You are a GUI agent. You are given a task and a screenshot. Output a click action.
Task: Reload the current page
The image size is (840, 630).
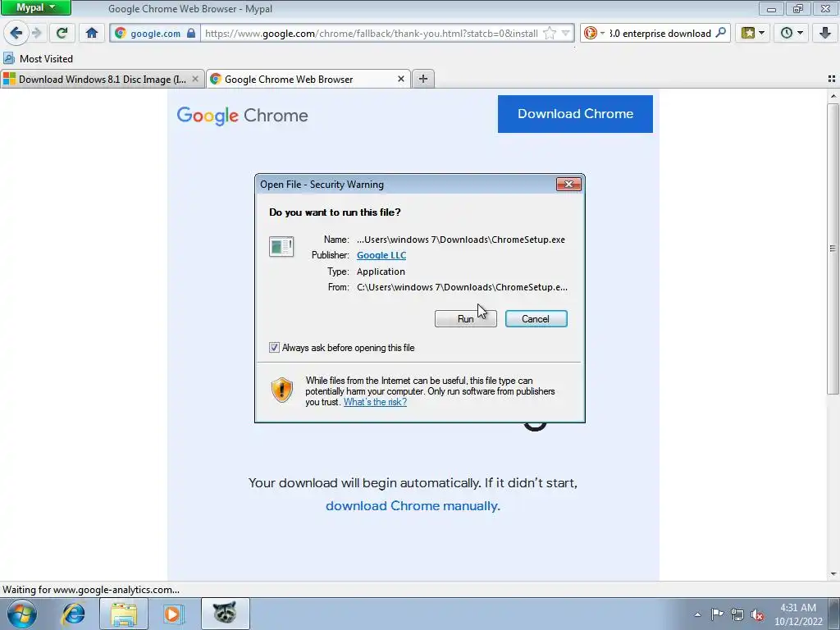tap(62, 33)
